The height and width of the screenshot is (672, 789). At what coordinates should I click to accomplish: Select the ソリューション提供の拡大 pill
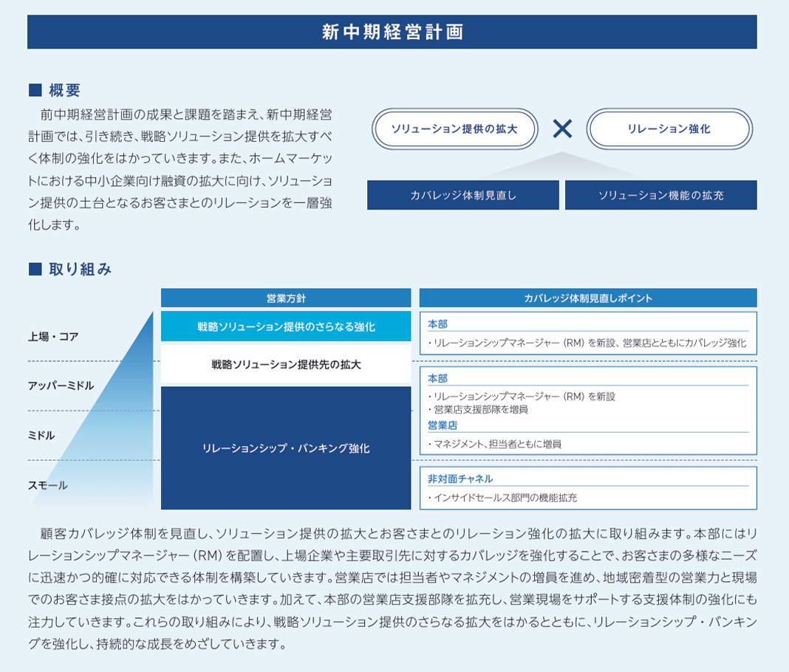click(454, 129)
